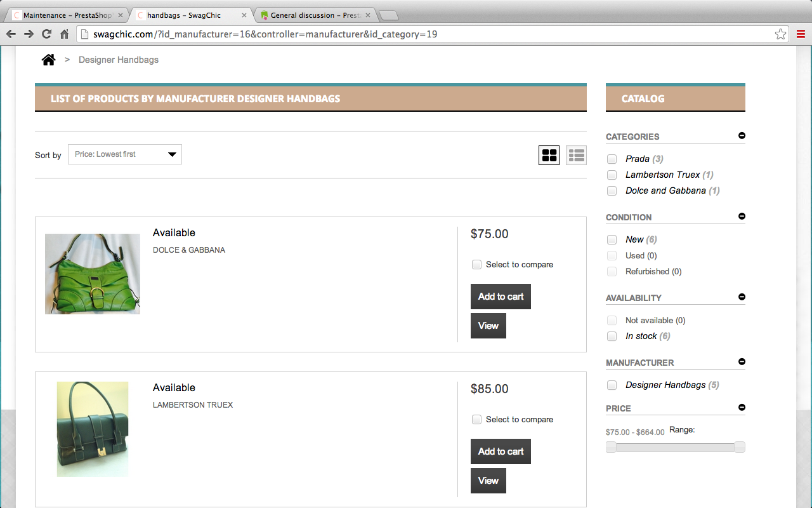Close the Maintenance – PrestaShop tab
The width and height of the screenshot is (812, 508).
121,15
